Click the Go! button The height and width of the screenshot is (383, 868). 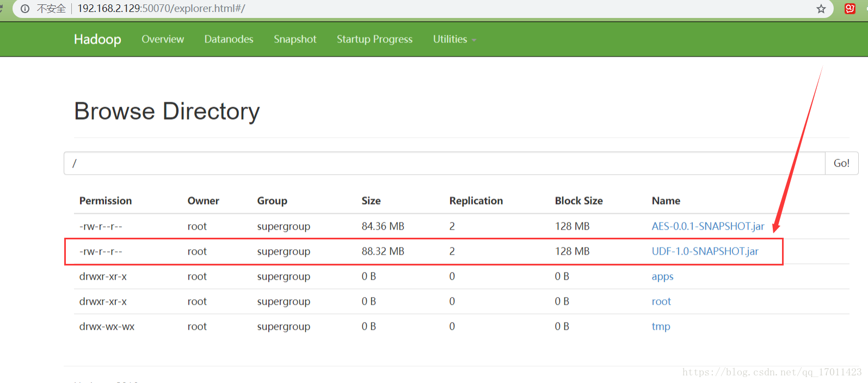pyautogui.click(x=842, y=163)
